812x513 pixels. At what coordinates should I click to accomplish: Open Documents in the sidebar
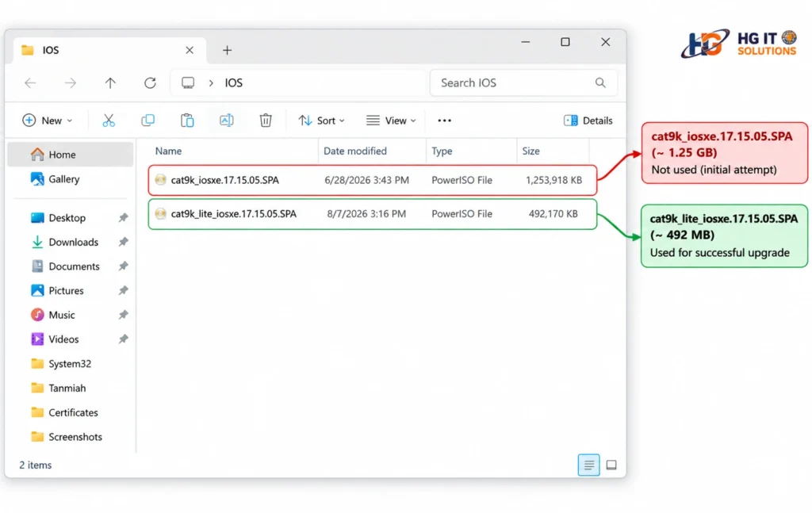pos(71,266)
